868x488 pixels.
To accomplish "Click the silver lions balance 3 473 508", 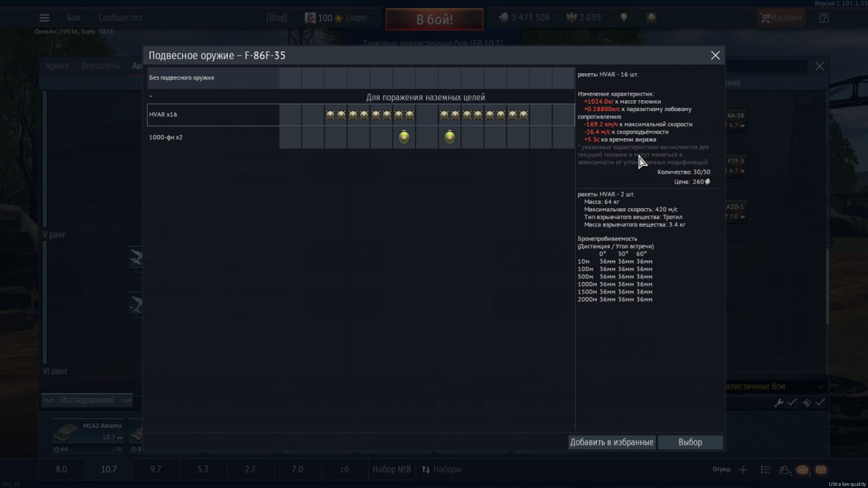I will click(x=524, y=18).
